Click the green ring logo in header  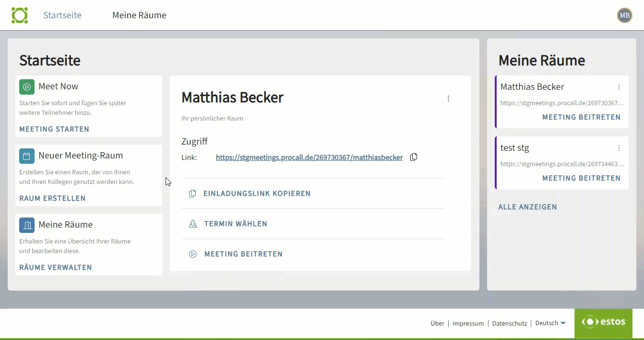point(20,15)
